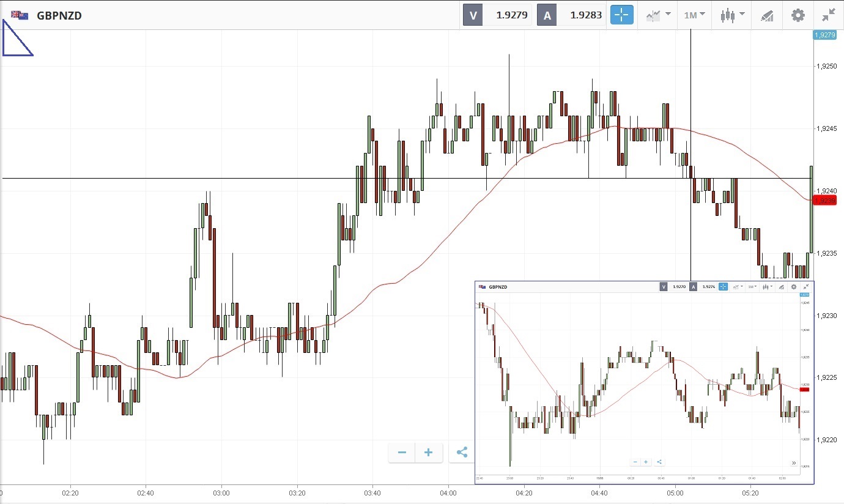
Task: Click the V sell price button showing 1.9279
Action: [497, 15]
